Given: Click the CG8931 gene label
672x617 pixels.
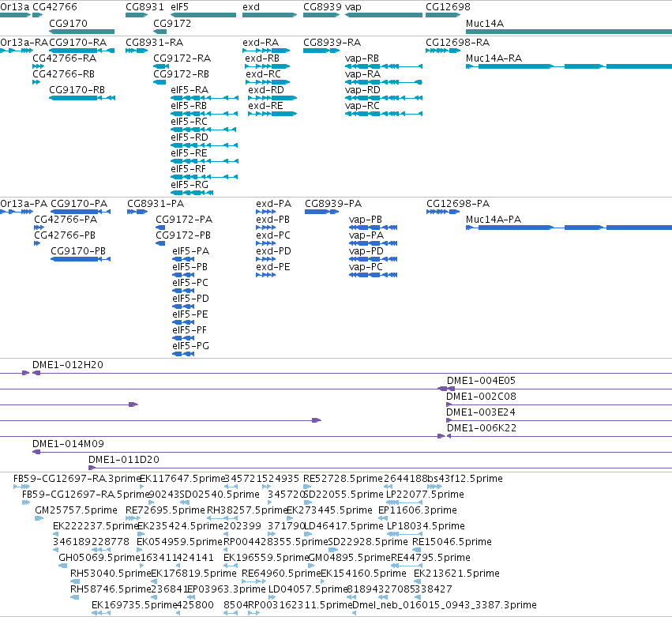Looking at the screenshot, I should (145, 7).
